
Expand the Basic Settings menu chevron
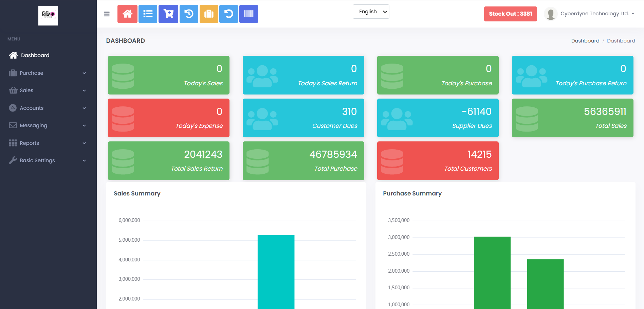[x=84, y=160]
